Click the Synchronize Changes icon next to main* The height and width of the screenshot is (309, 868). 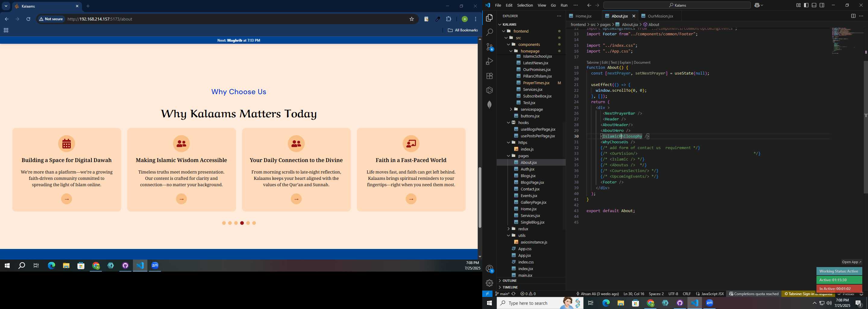click(x=514, y=294)
